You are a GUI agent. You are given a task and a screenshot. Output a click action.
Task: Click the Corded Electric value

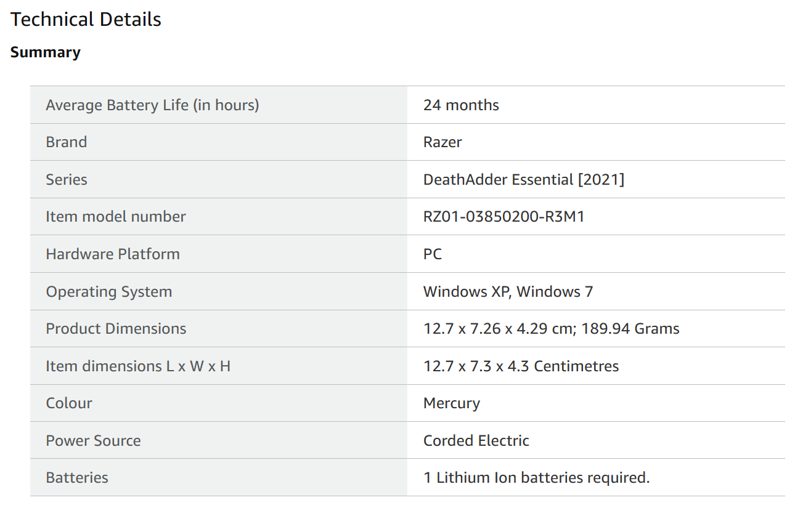coord(476,440)
